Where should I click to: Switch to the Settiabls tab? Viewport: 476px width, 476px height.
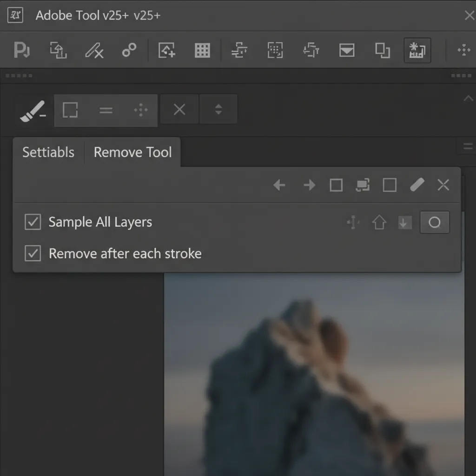click(48, 152)
